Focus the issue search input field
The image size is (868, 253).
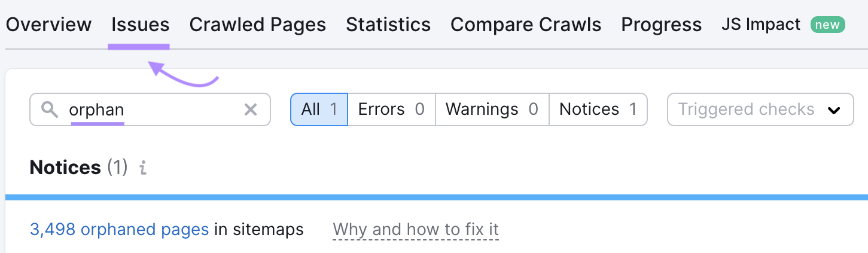coord(156,109)
